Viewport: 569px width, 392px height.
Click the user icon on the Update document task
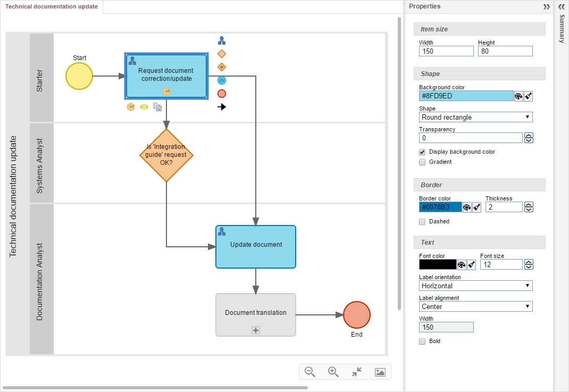222,231
